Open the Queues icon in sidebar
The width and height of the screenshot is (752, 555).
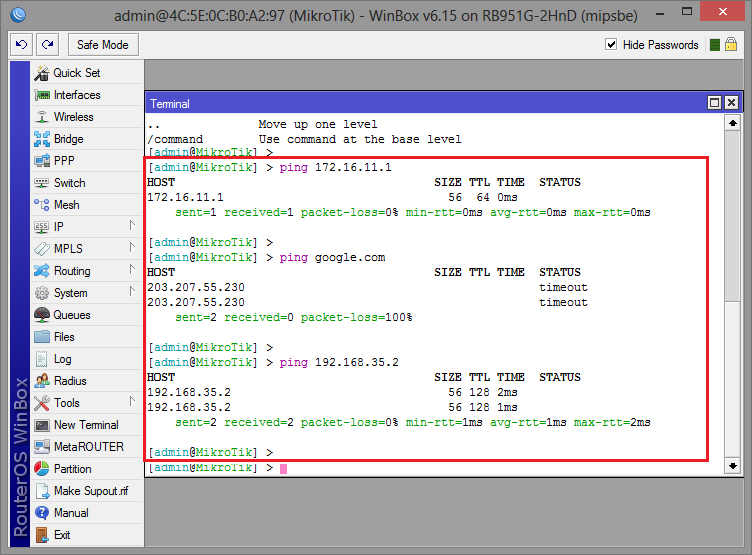click(x=42, y=315)
